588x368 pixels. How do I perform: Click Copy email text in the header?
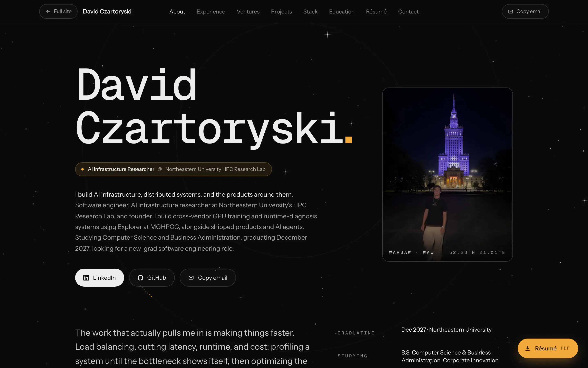(529, 11)
